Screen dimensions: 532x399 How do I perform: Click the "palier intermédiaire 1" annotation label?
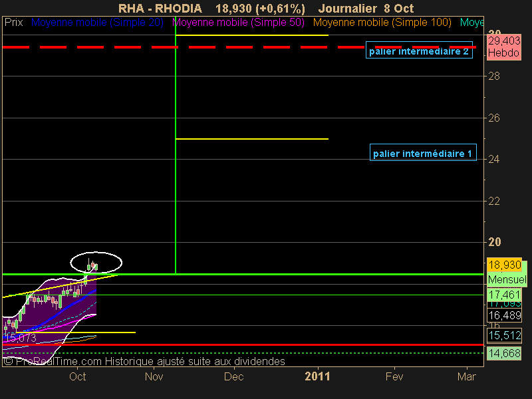click(423, 153)
